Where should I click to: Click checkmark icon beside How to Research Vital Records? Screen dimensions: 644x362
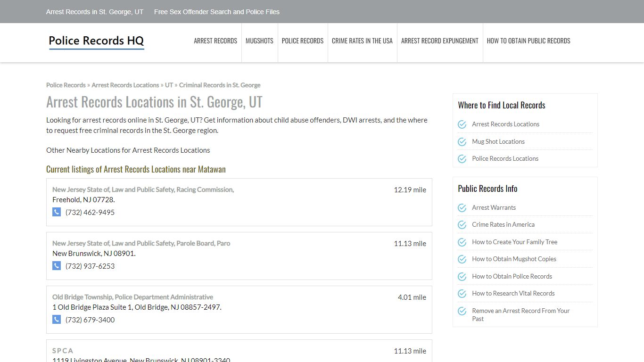point(462,294)
